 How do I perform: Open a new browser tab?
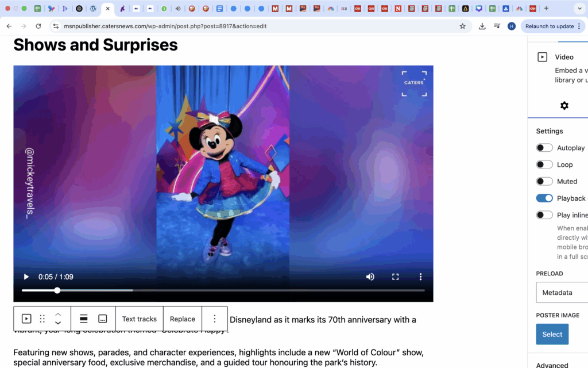(x=547, y=8)
